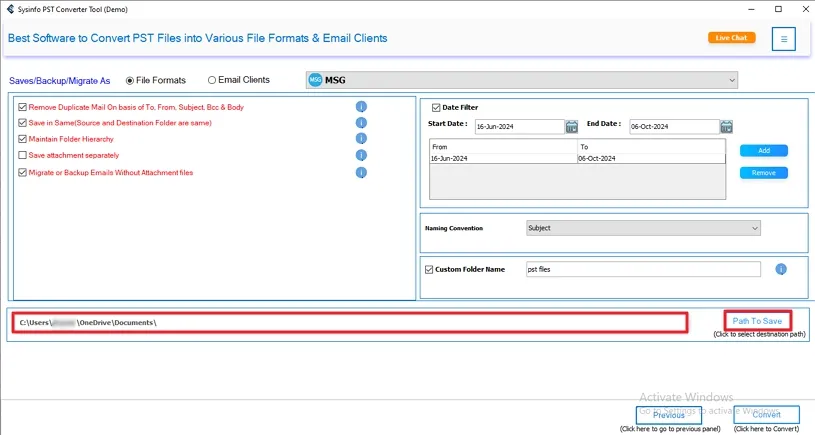The height and width of the screenshot is (435, 815).
Task: Click the Add date range button
Action: [x=763, y=151]
